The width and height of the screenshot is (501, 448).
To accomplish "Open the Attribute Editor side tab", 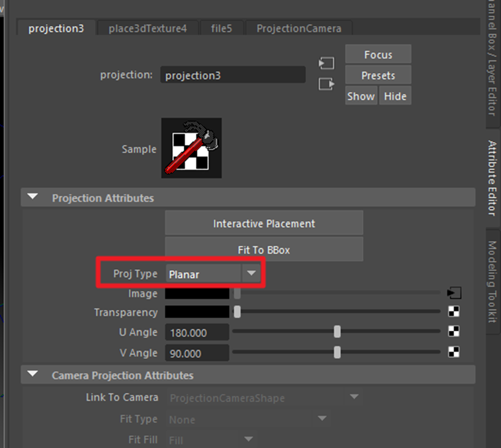I will tap(493, 178).
